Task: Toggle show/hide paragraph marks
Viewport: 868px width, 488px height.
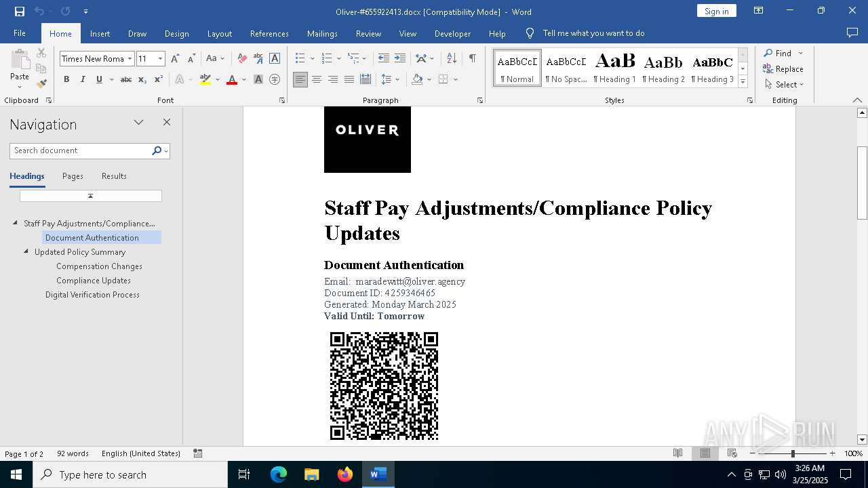Action: point(472,59)
